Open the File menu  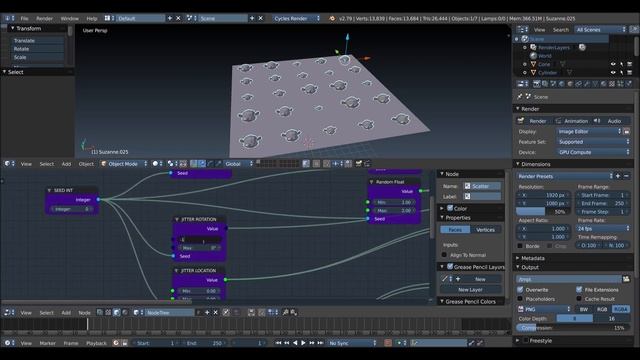click(24, 18)
